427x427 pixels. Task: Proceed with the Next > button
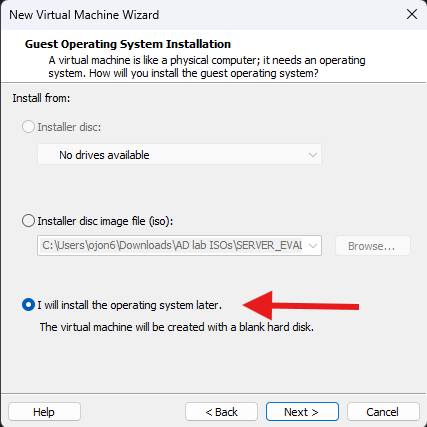tap(302, 412)
